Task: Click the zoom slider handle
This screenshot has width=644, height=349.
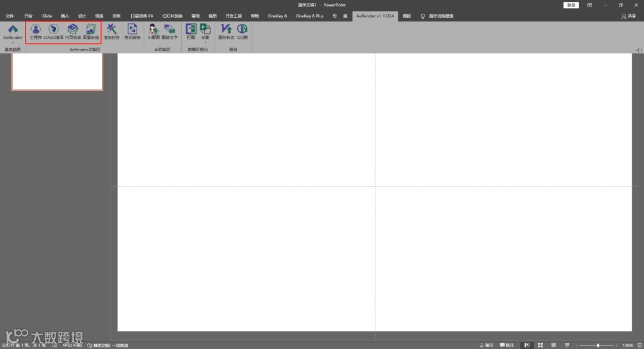Action: [x=598, y=345]
